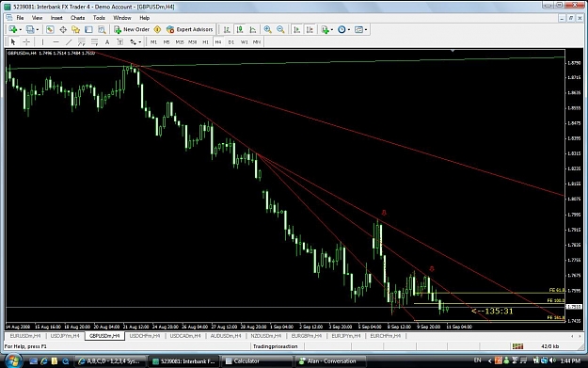Open the Profiles toolbar icon
The image size is (588, 368).
[30, 29]
